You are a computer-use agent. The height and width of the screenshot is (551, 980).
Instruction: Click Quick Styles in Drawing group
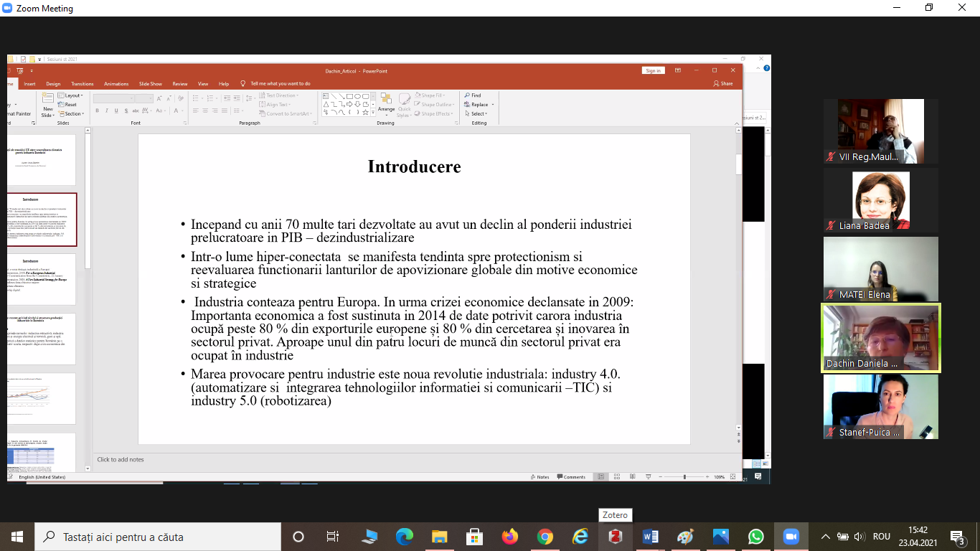click(x=404, y=105)
